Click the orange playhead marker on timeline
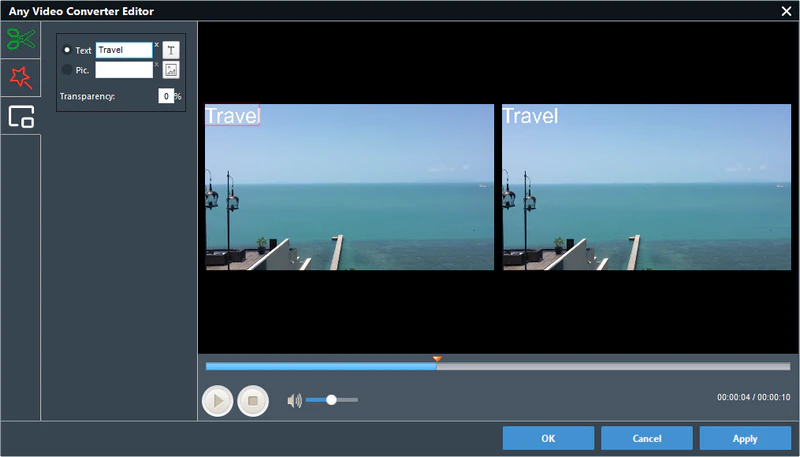The height and width of the screenshot is (457, 800). point(437,358)
